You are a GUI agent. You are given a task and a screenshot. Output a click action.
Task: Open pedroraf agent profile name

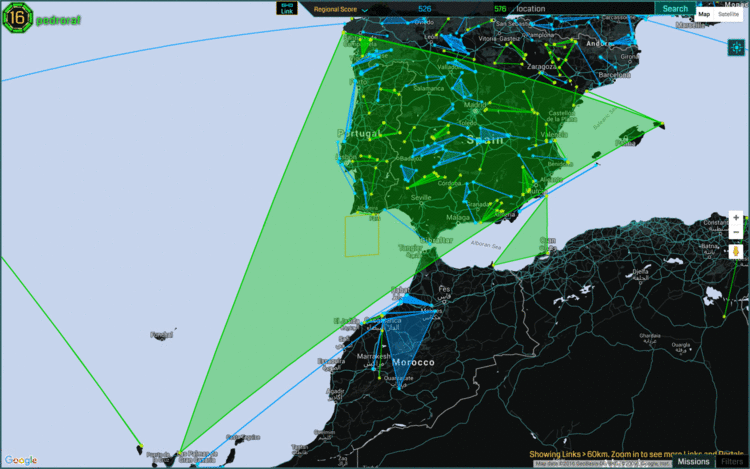[58, 18]
